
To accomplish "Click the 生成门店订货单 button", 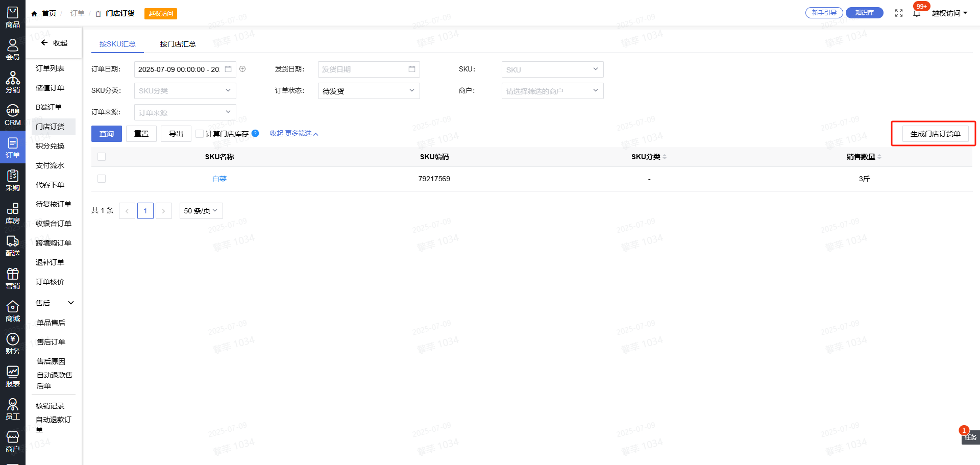I will click(x=935, y=134).
